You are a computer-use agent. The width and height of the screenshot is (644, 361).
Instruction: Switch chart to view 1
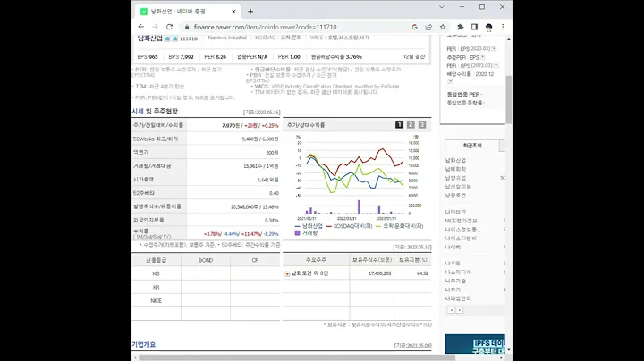pyautogui.click(x=399, y=125)
